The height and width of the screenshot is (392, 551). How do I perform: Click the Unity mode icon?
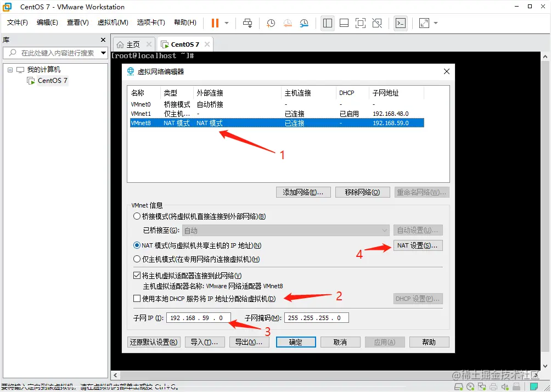(377, 23)
